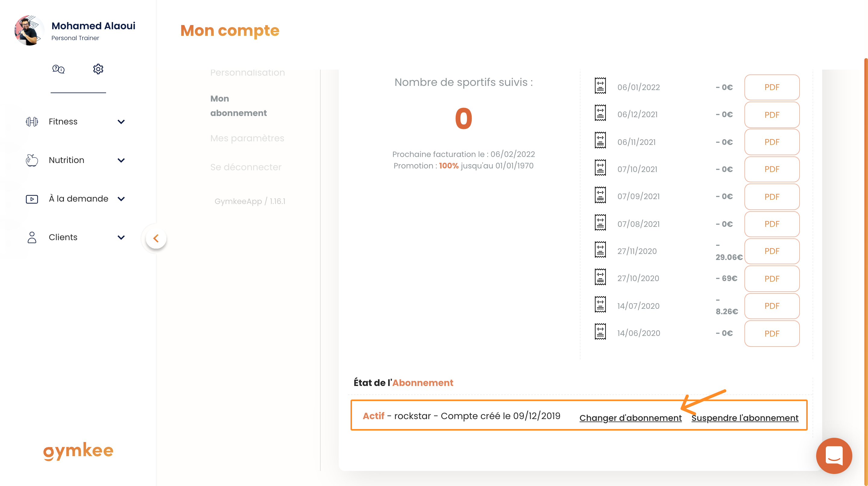
Task: Click invoice icon for 27/10/2020
Action: pyautogui.click(x=600, y=277)
